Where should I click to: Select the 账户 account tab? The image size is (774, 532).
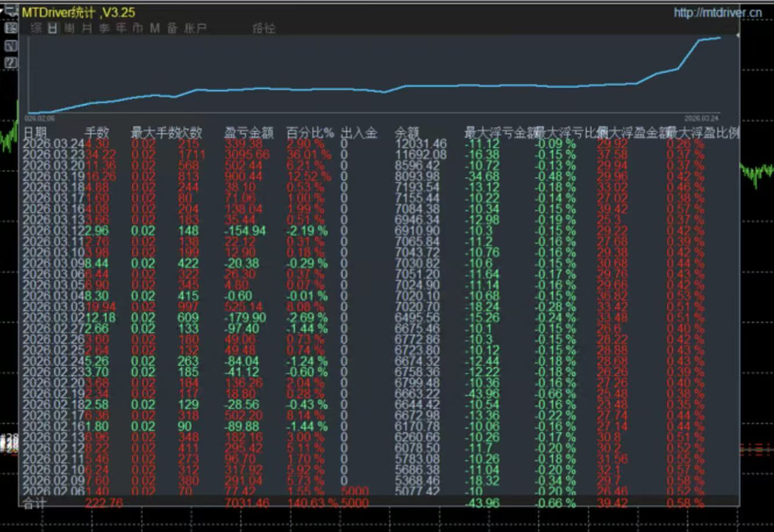tap(195, 28)
